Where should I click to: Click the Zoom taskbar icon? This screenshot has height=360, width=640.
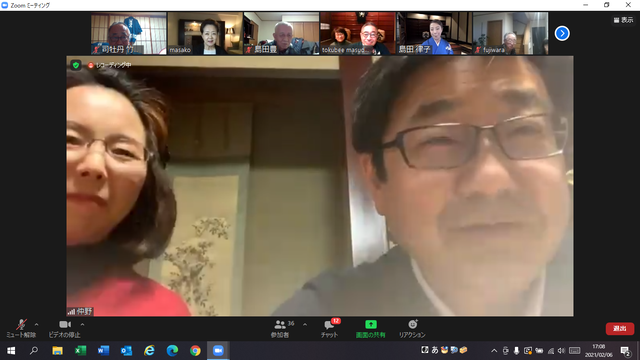pyautogui.click(x=218, y=351)
